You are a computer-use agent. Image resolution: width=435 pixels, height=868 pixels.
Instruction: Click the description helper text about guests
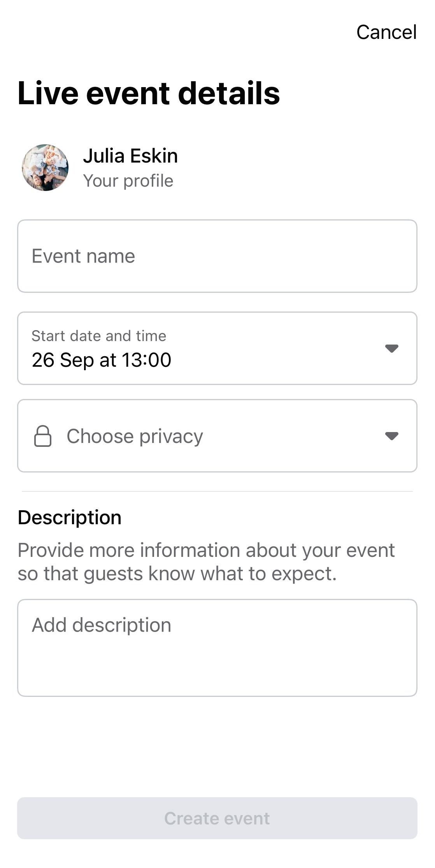tap(206, 562)
